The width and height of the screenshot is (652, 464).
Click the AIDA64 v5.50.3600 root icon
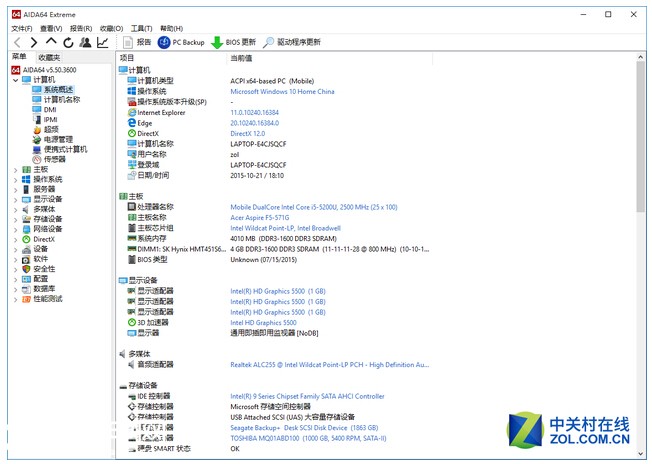[16, 70]
